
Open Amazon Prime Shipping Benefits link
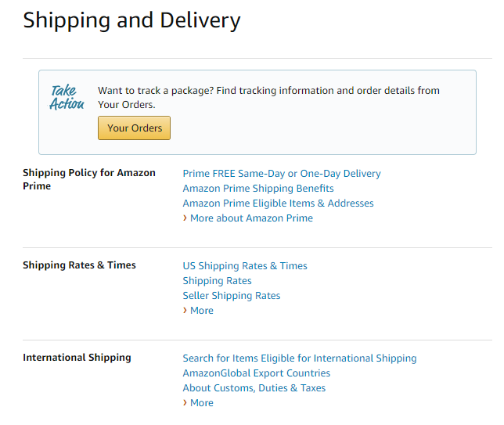(258, 189)
